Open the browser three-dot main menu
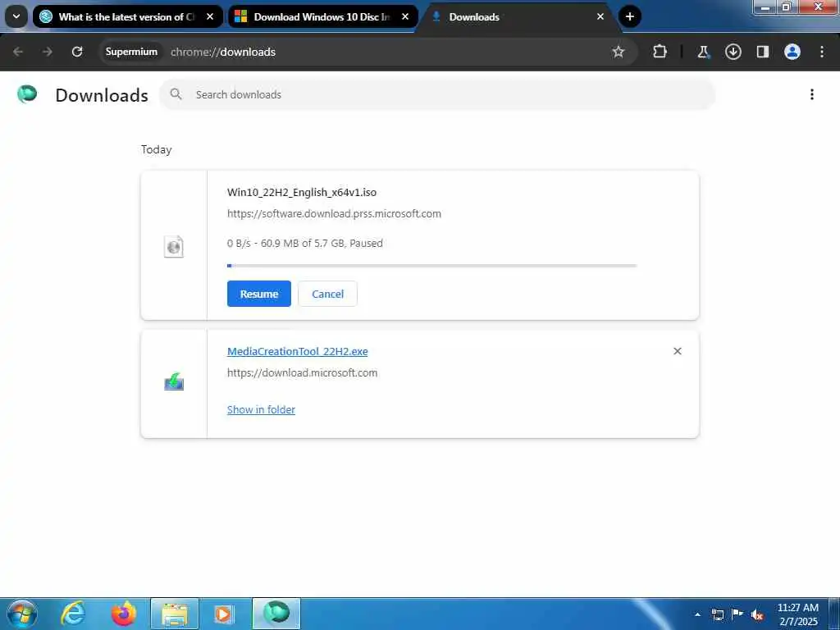 pos(822,52)
